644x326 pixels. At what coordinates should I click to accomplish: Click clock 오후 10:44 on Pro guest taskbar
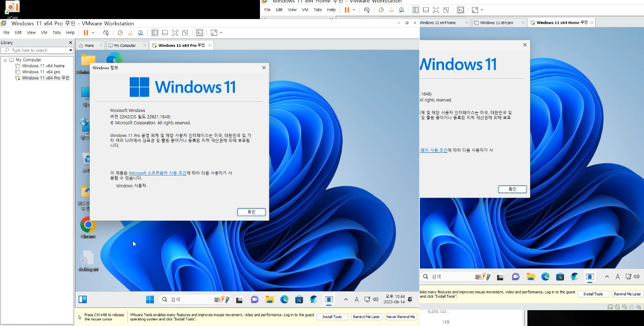[395, 299]
